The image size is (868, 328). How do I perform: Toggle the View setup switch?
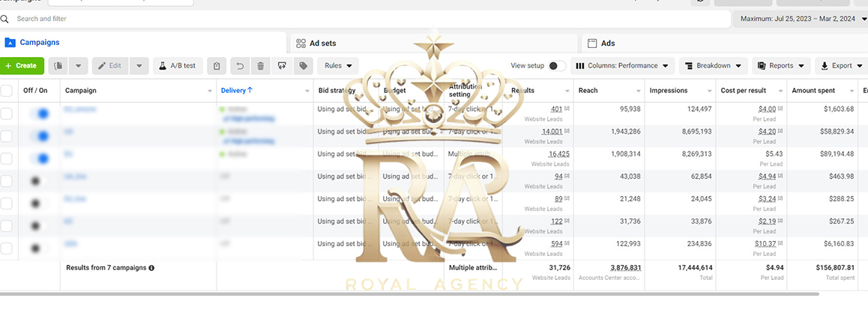[557, 65]
